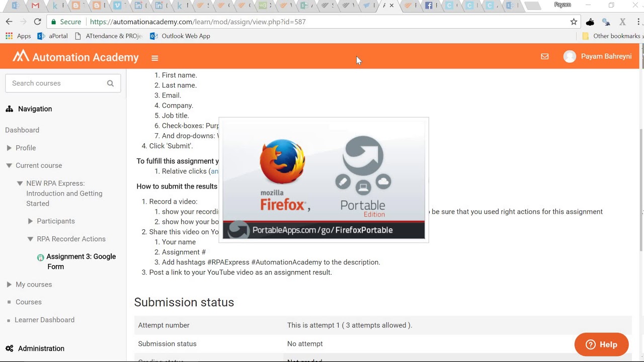This screenshot has width=644, height=362.
Task: Click the PortableApps.com/go/FirefoxPortable banner
Action: 324,230
